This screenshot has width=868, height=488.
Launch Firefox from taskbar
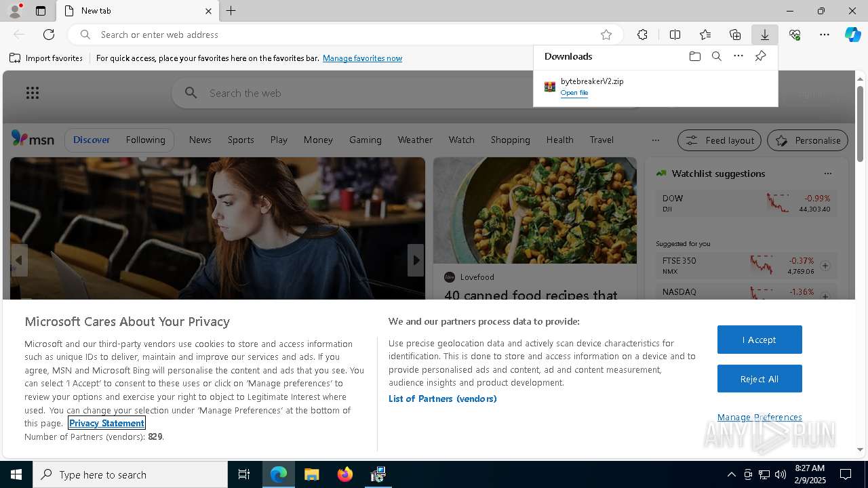click(x=345, y=474)
